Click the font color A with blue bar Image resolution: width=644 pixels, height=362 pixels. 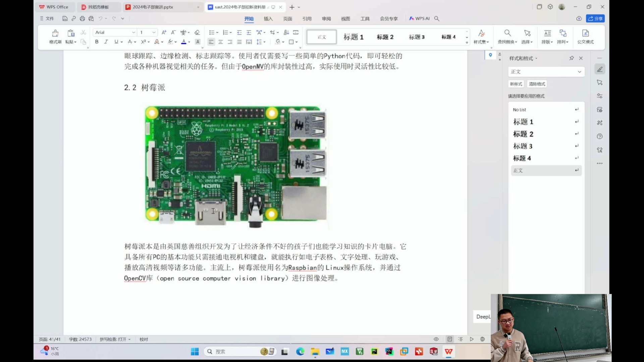[184, 42]
